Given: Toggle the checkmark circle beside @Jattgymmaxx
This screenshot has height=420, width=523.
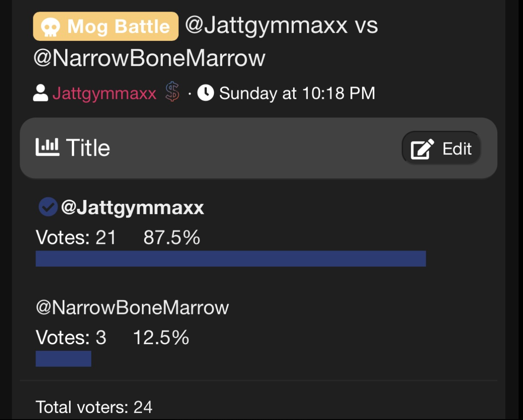Looking at the screenshot, I should click(48, 207).
